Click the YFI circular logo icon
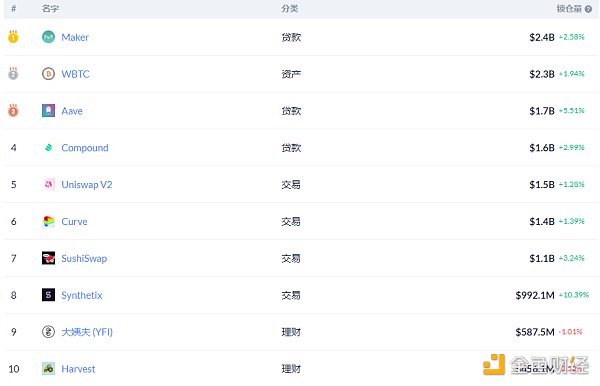 tap(48, 332)
